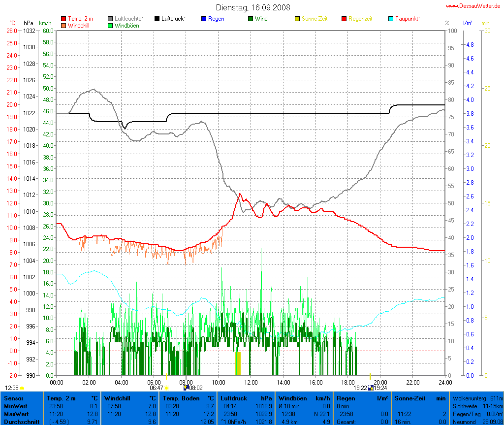The width and height of the screenshot is (504, 425).
Task: Click the Sensor column header in table
Action: pyautogui.click(x=13, y=398)
